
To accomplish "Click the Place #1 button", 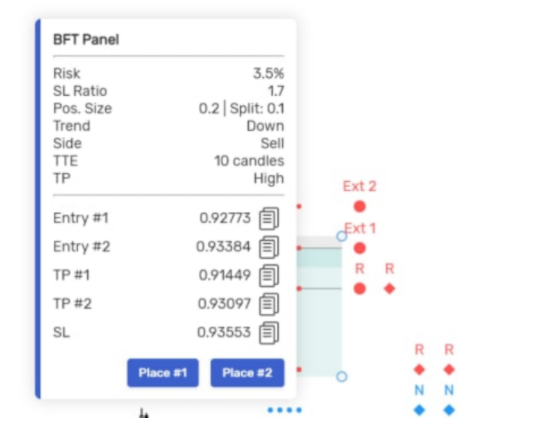I will click(x=163, y=373).
